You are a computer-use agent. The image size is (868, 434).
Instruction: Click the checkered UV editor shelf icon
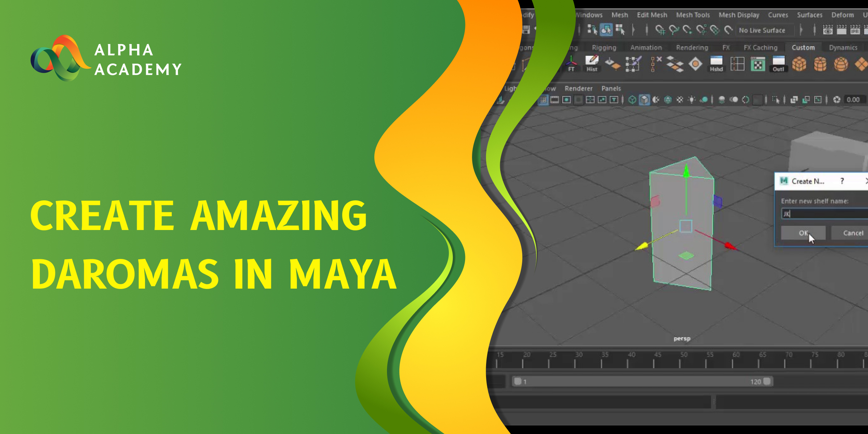pyautogui.click(x=758, y=64)
